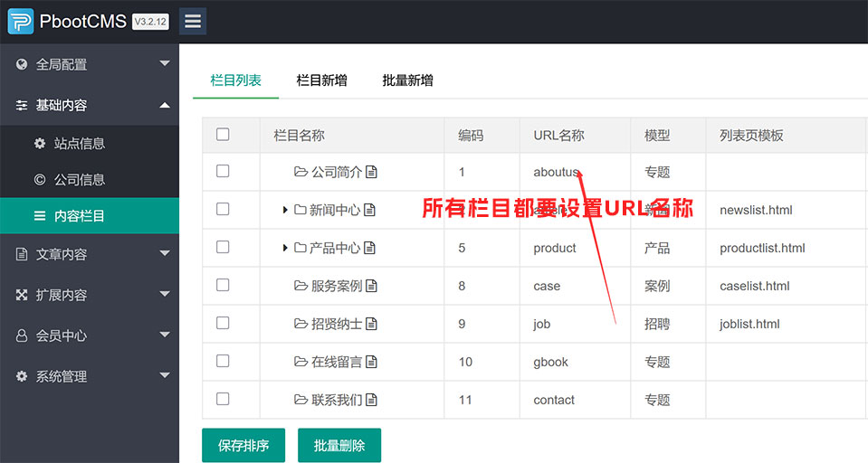
Task: Click the PbootCMS logo icon
Action: [x=20, y=21]
